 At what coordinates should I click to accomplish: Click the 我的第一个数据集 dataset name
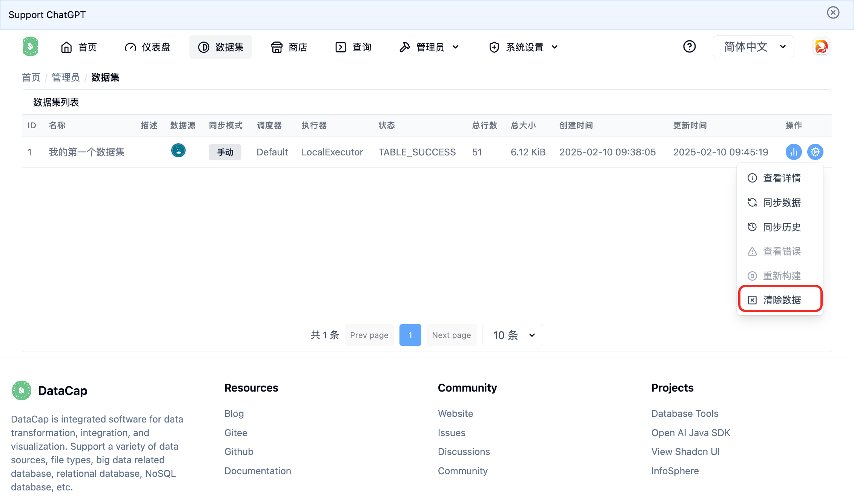87,152
